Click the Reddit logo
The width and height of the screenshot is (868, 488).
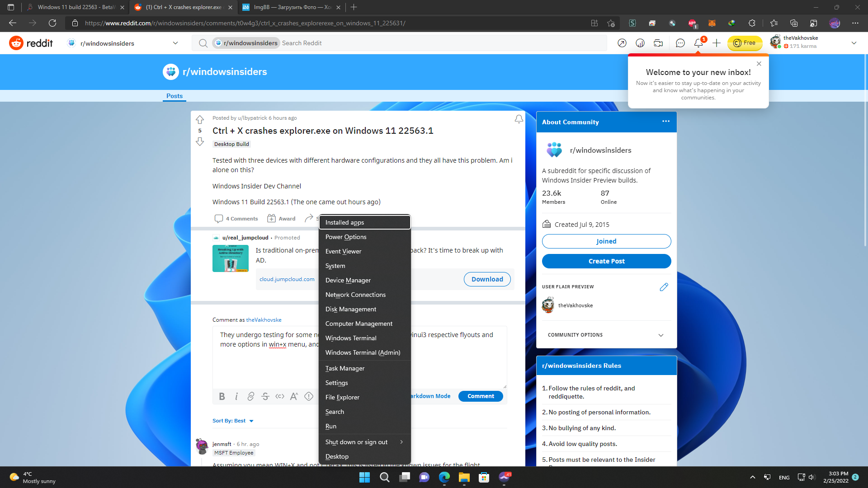coord(31,43)
